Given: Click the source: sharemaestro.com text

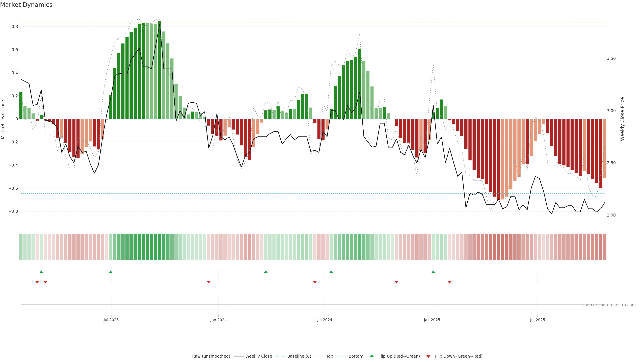Looking at the screenshot, I should coord(609,305).
